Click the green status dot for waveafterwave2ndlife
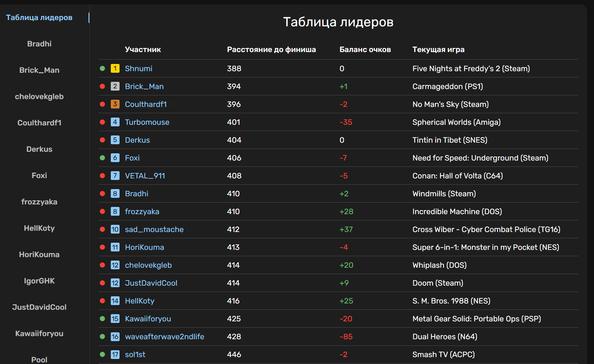 pos(102,336)
